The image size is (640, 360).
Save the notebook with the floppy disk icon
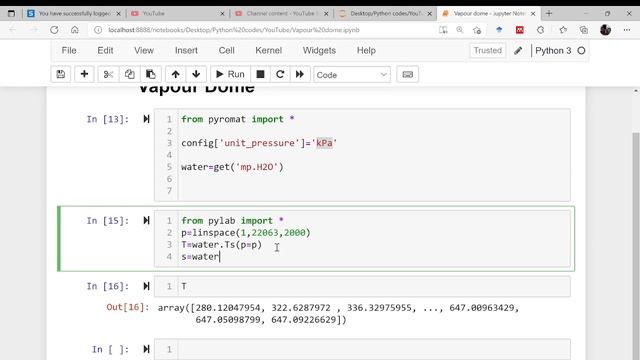pos(61,74)
